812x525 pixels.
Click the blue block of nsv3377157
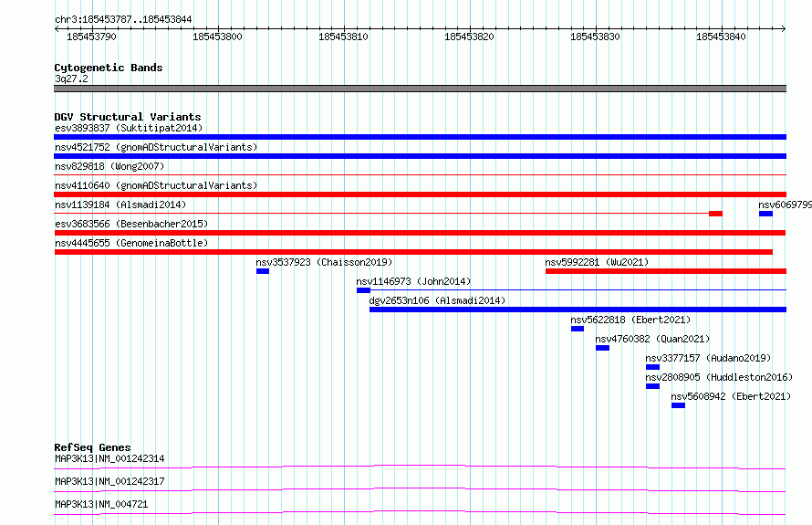tap(652, 367)
